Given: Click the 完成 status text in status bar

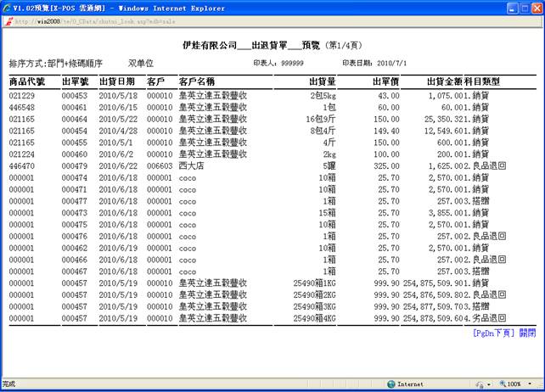Looking at the screenshot, I should [9, 384].
